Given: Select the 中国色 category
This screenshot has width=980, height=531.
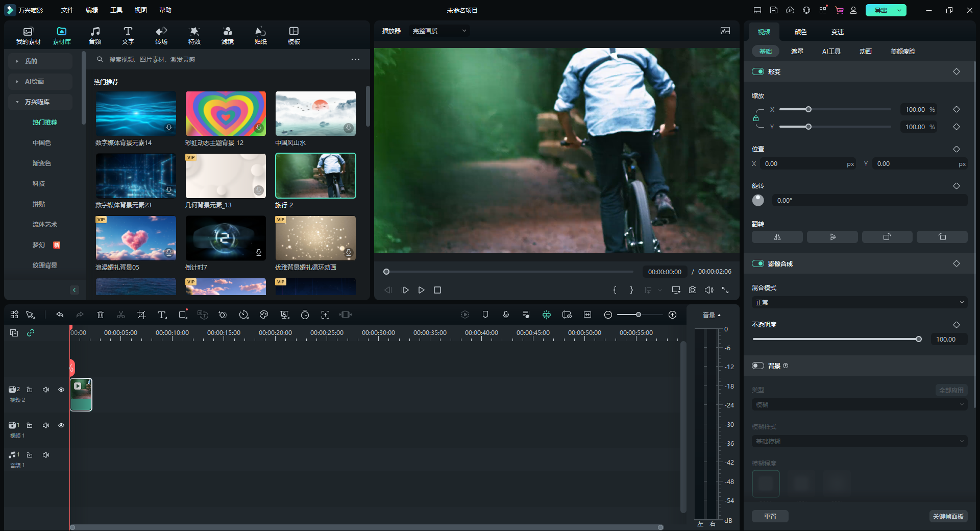Looking at the screenshot, I should (x=42, y=143).
